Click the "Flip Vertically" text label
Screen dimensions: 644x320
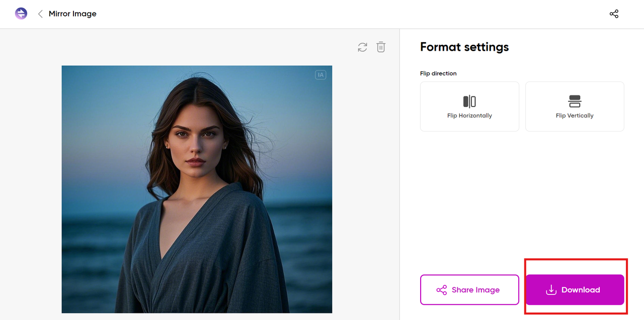click(575, 116)
